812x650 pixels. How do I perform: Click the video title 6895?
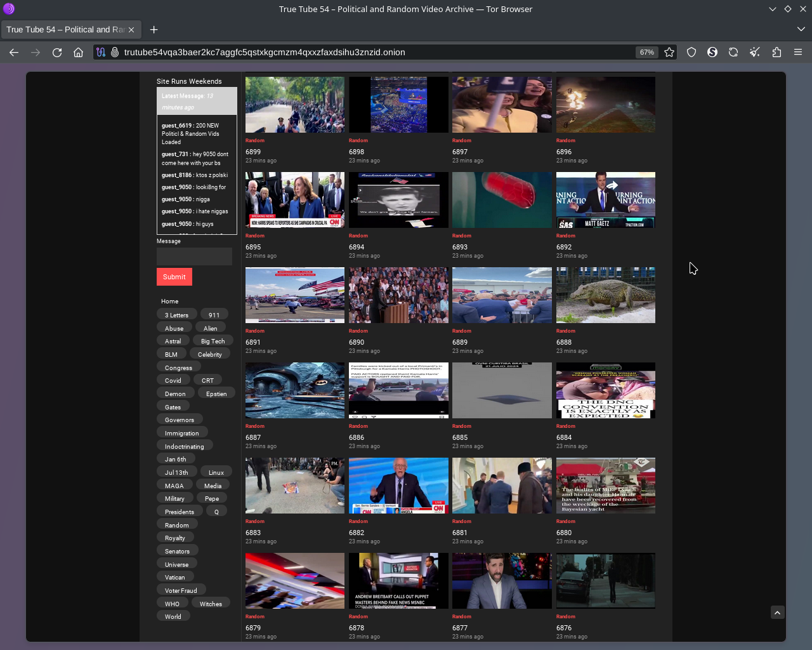point(253,247)
